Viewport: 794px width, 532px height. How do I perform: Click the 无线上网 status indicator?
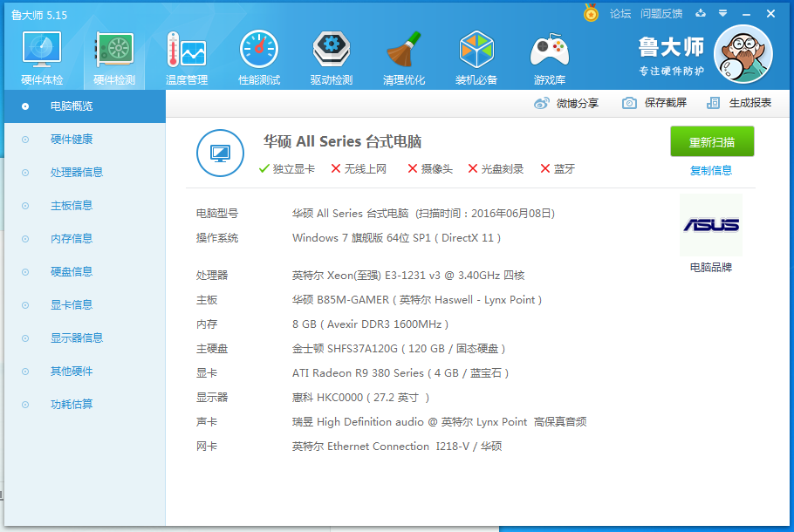(359, 169)
